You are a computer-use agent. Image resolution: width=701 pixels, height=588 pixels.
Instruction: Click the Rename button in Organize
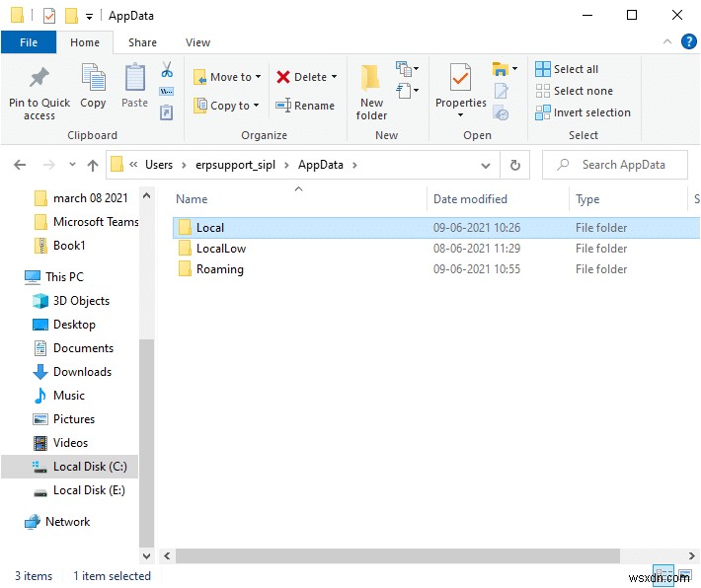[305, 106]
